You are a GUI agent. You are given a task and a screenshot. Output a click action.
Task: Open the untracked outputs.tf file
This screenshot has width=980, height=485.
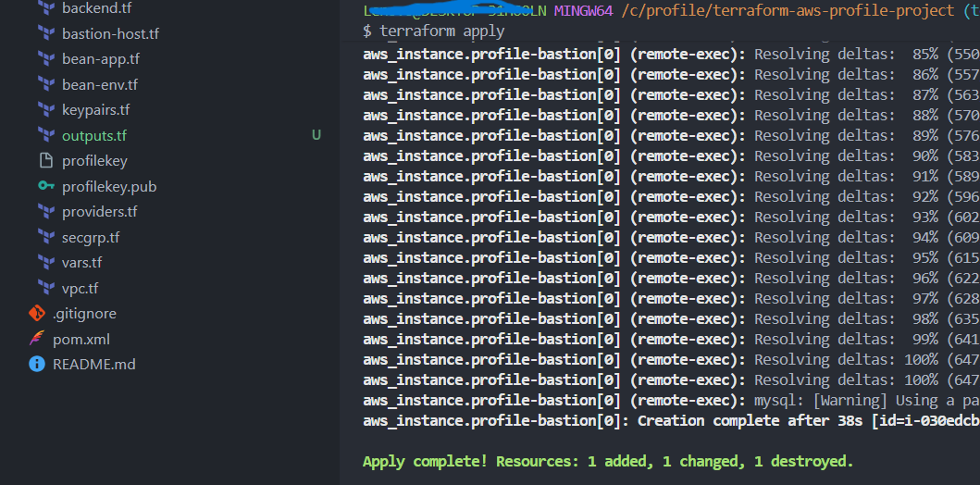click(94, 136)
